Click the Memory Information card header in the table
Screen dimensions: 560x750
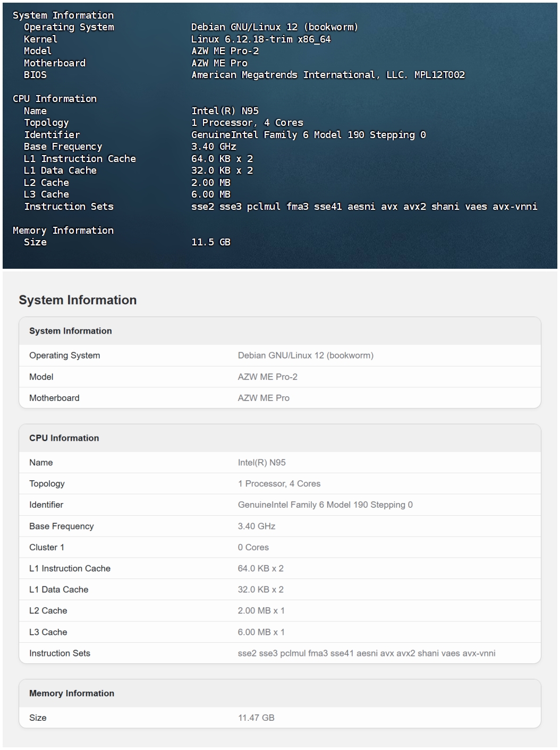click(x=280, y=693)
